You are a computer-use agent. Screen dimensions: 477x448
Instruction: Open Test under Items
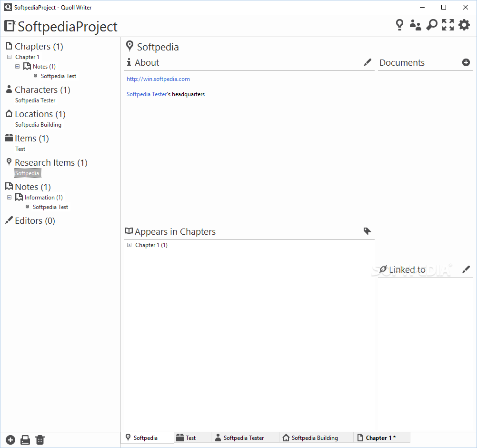(20, 149)
